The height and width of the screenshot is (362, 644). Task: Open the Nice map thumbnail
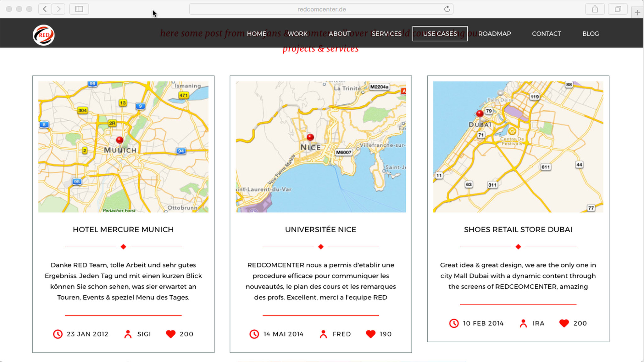tap(321, 147)
